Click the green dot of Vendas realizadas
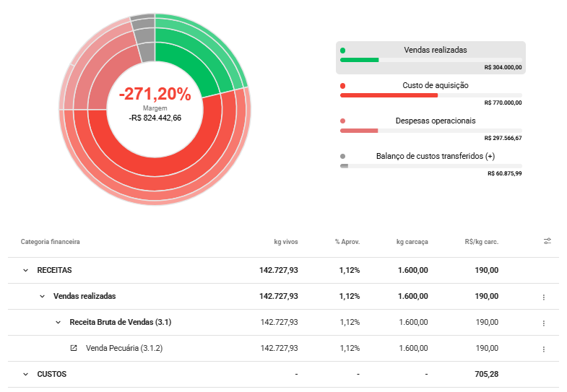This screenshot has width=567, height=392. click(x=343, y=51)
